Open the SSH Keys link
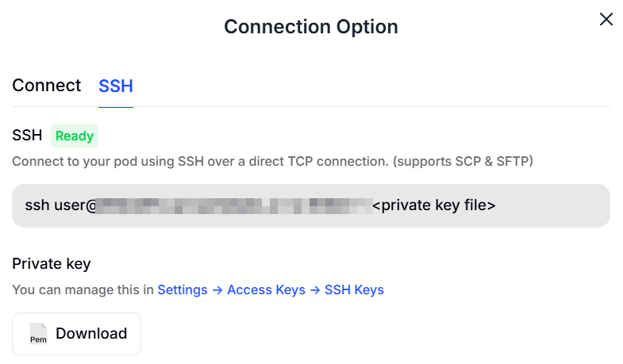The height and width of the screenshot is (364, 623). click(x=354, y=289)
